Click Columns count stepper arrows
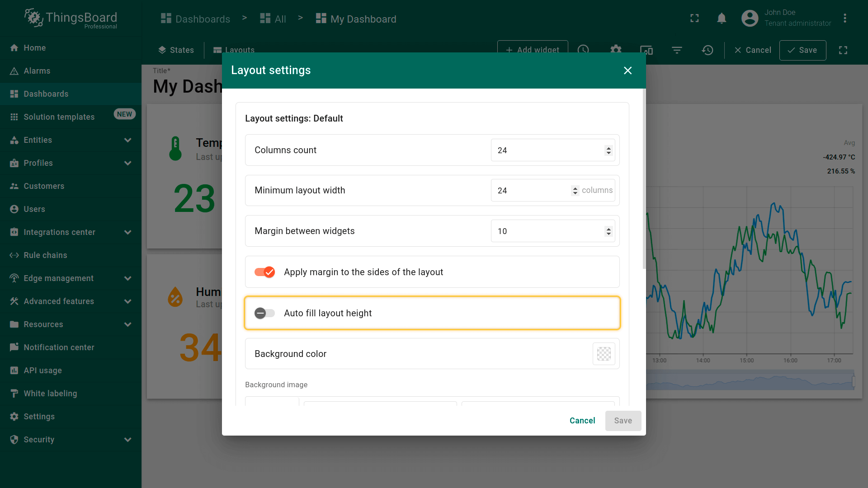Image resolution: width=868 pixels, height=488 pixels. point(609,150)
